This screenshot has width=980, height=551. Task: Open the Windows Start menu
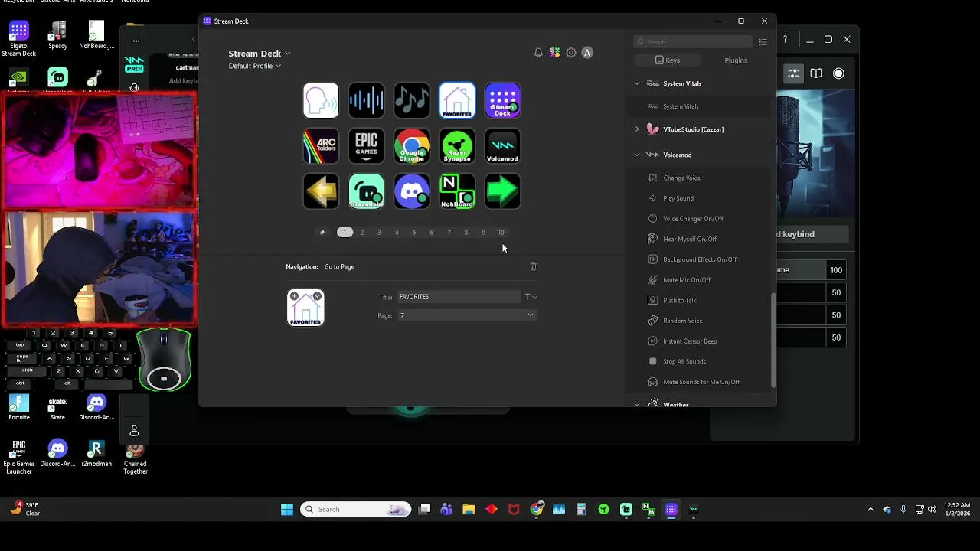287,510
